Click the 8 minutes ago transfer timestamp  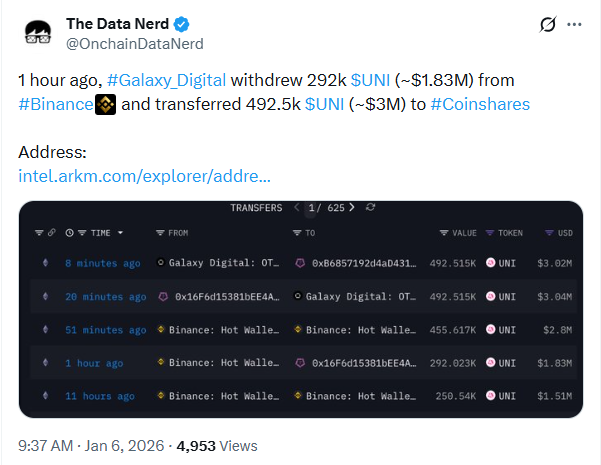coord(103,263)
